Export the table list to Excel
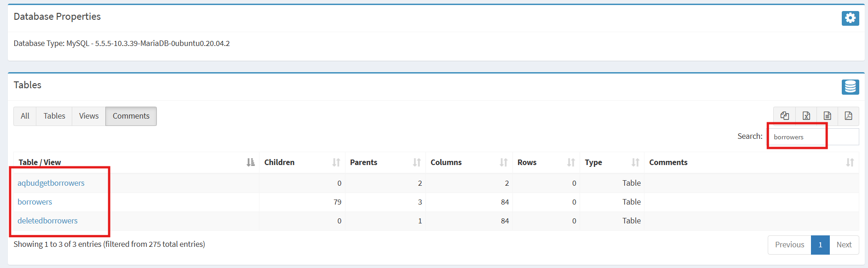The height and width of the screenshot is (268, 868). pos(806,116)
